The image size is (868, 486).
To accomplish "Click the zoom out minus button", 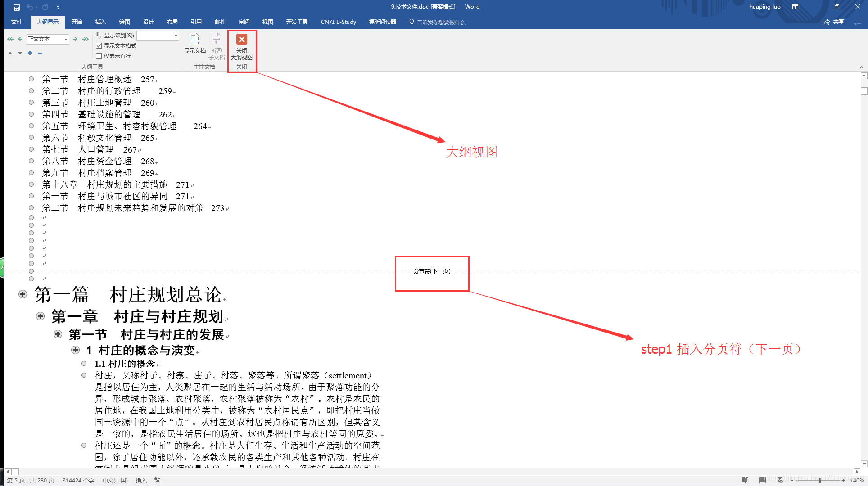I will click(x=792, y=481).
